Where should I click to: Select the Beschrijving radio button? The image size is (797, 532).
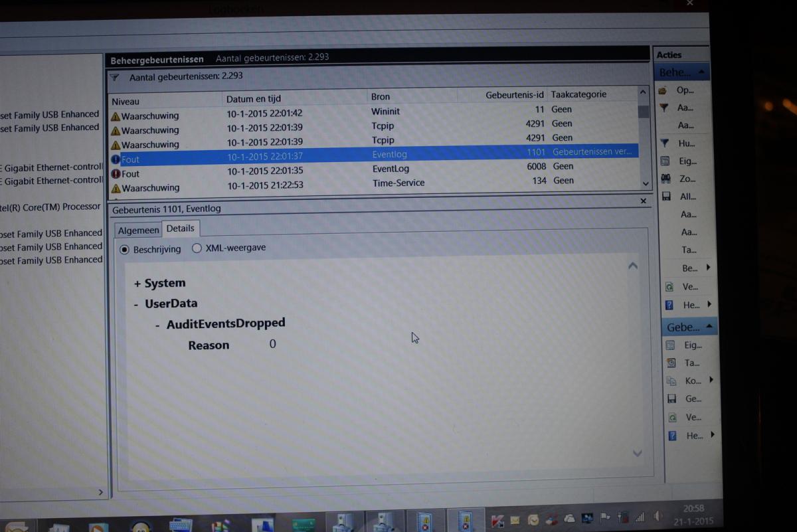coord(124,249)
